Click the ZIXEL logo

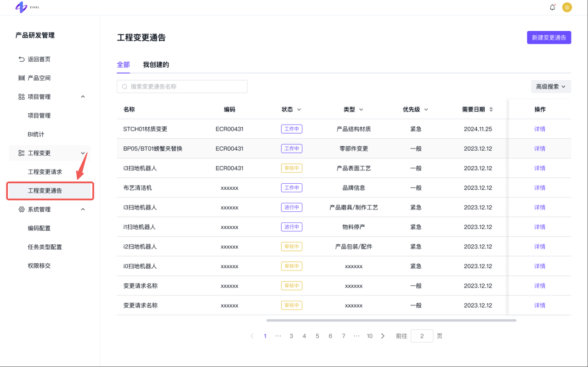[27, 7]
